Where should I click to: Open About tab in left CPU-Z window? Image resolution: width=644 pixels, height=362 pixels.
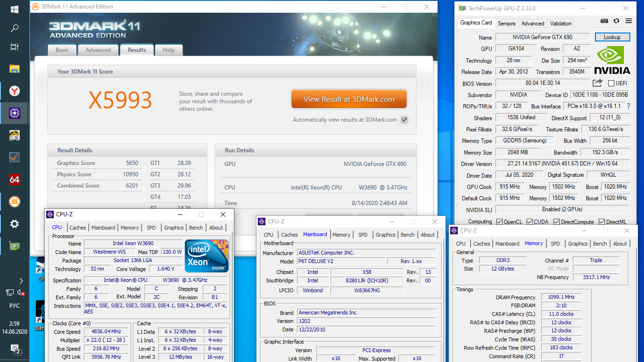pyautogui.click(x=216, y=228)
